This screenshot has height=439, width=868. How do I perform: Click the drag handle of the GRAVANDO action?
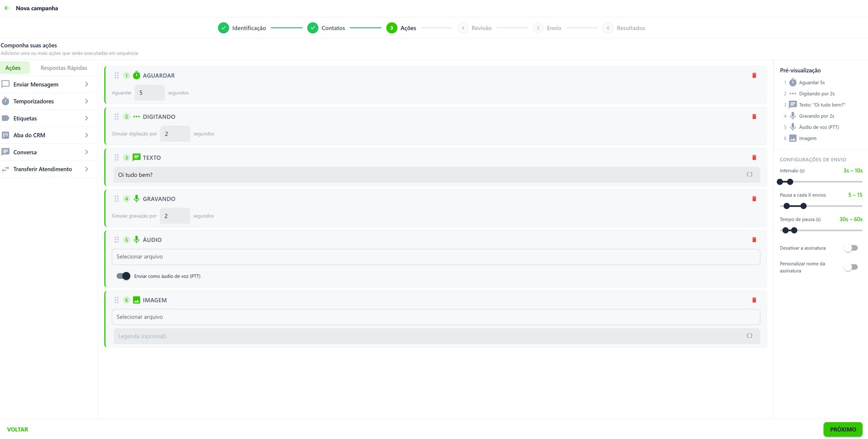pos(116,199)
